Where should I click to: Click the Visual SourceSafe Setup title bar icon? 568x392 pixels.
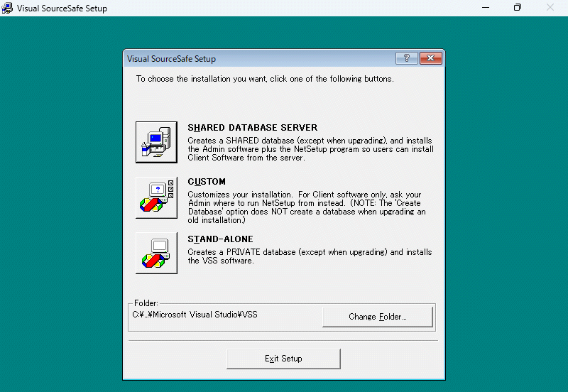pos(7,8)
